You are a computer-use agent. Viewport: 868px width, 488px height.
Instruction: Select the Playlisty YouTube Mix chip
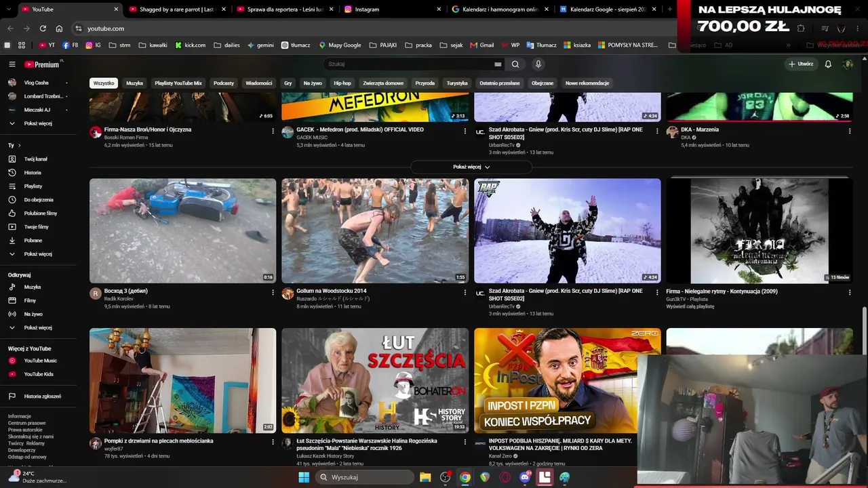point(178,83)
